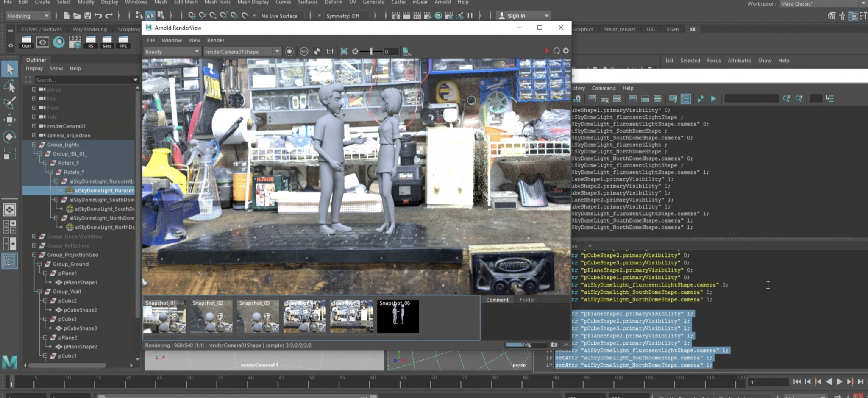The image size is (868, 398).
Task: Toggle isolate selected circle icon in RenderView
Action: point(289,51)
